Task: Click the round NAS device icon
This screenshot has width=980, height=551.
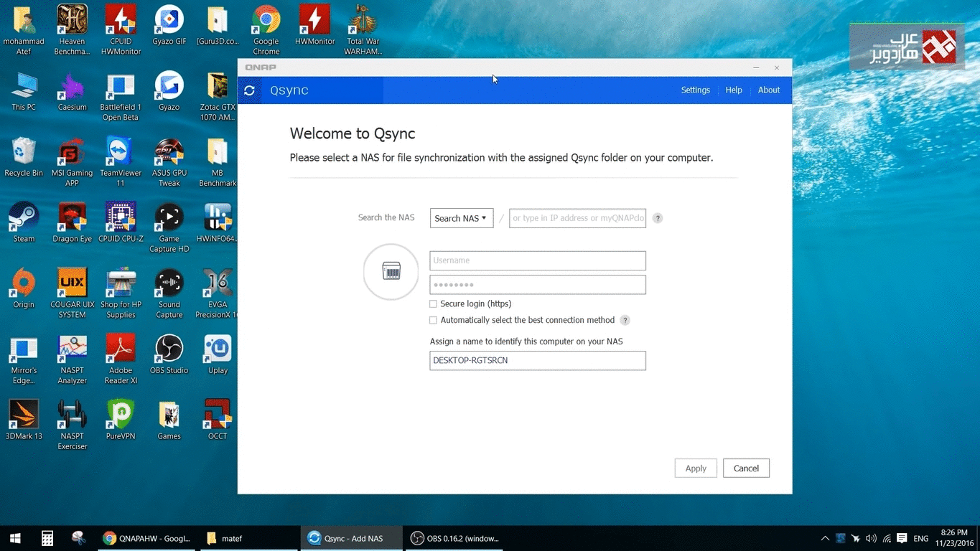Action: [x=391, y=272]
